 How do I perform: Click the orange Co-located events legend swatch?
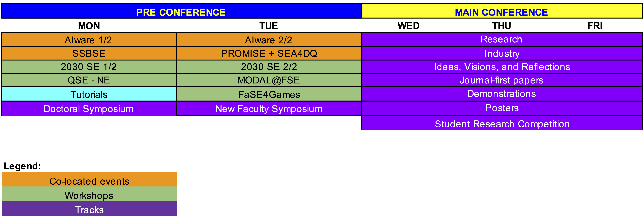(x=90, y=179)
